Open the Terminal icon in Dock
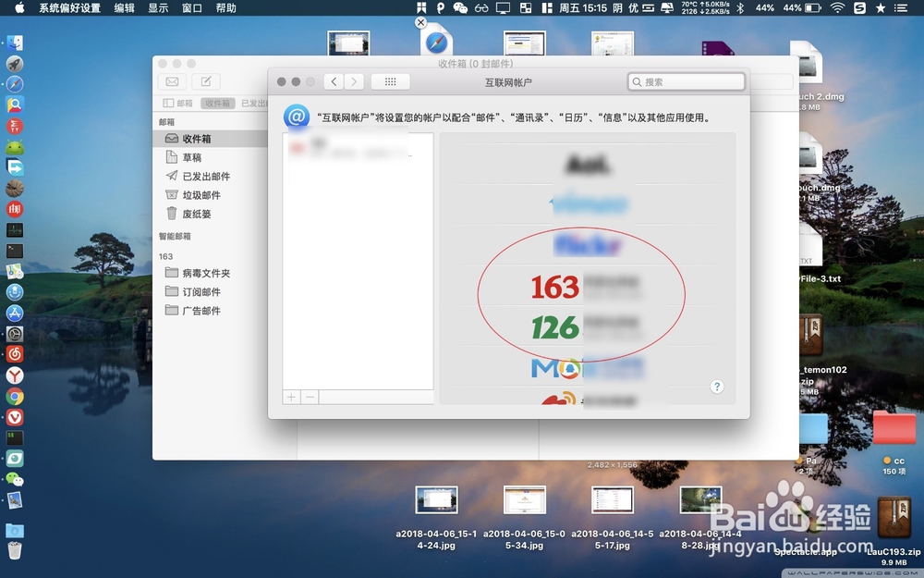Image resolution: width=924 pixels, height=578 pixels. (15, 251)
